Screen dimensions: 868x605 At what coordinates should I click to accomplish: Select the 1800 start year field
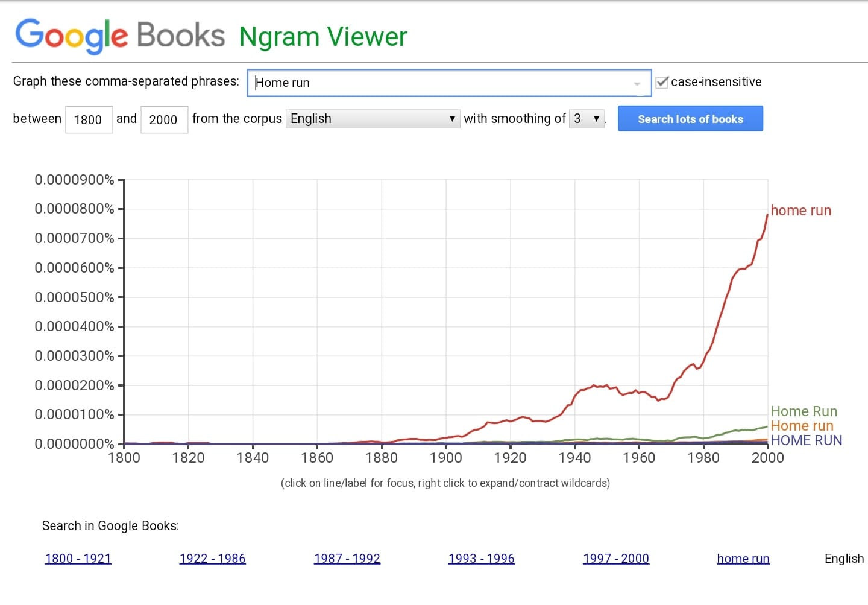click(89, 119)
